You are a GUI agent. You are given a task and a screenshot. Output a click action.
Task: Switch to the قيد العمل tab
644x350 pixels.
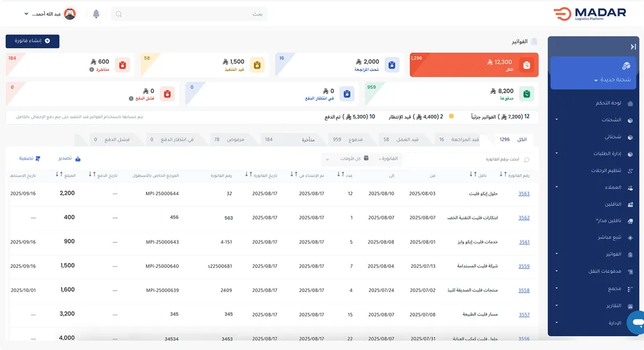pyautogui.click(x=407, y=139)
